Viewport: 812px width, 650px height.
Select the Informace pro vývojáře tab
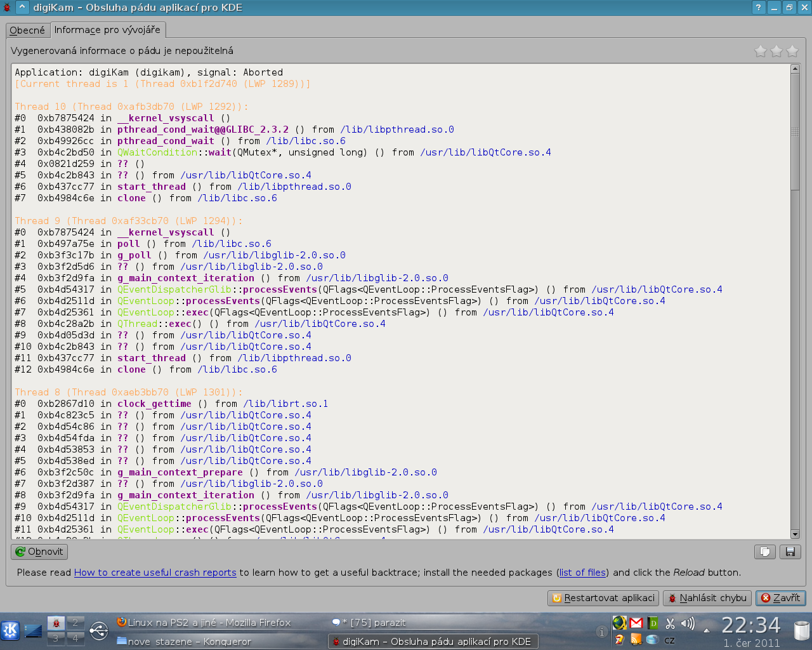(107, 30)
